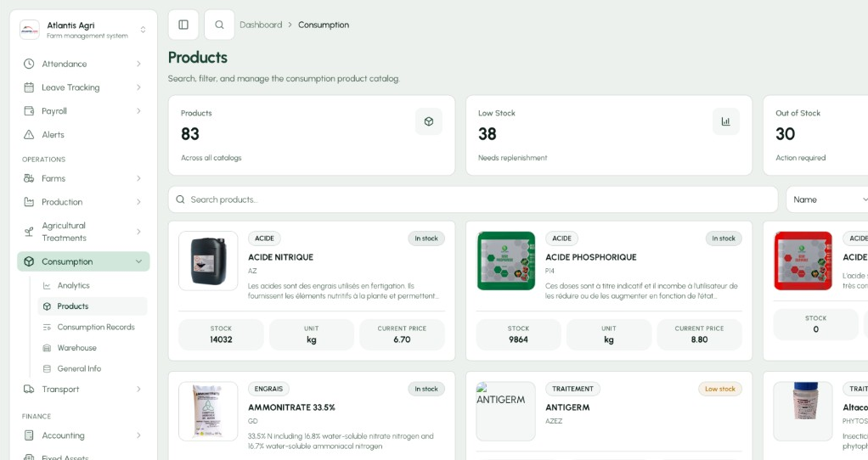
Task: Open the ANTIGERM product title
Action: click(x=567, y=407)
